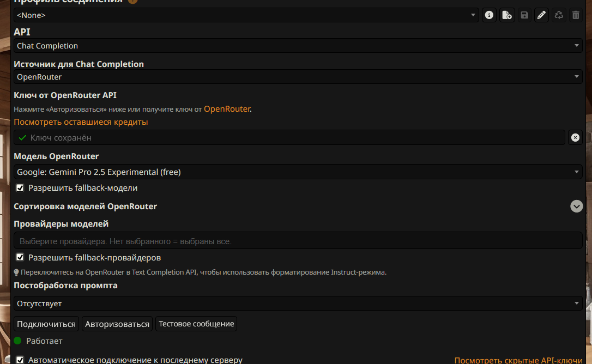
Task: Click the Сортировка моделей OpenRouter heading
Action: coord(86,206)
